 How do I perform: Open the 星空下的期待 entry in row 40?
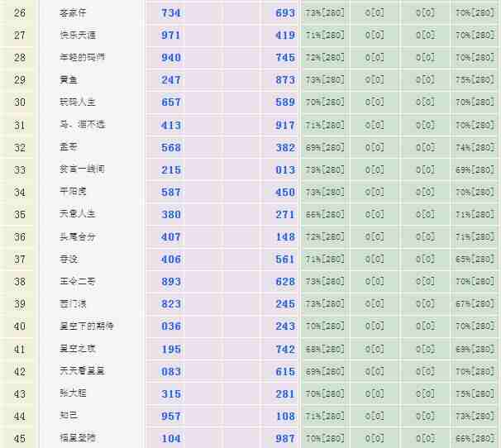coord(87,326)
